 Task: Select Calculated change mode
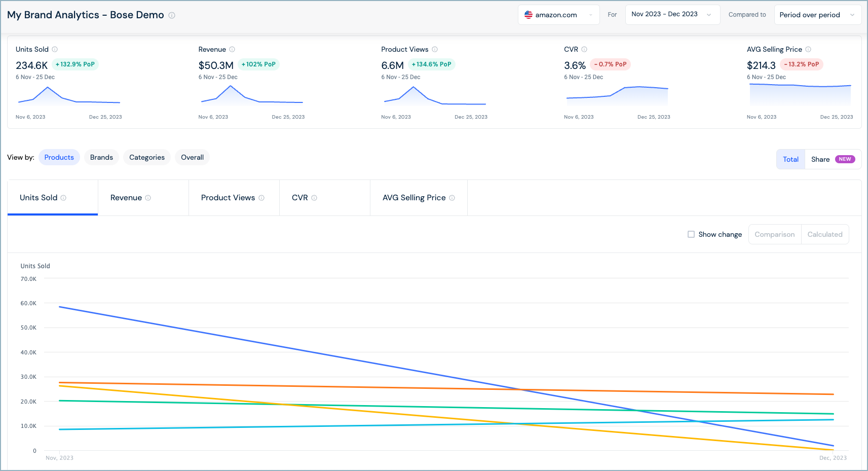[x=825, y=234]
